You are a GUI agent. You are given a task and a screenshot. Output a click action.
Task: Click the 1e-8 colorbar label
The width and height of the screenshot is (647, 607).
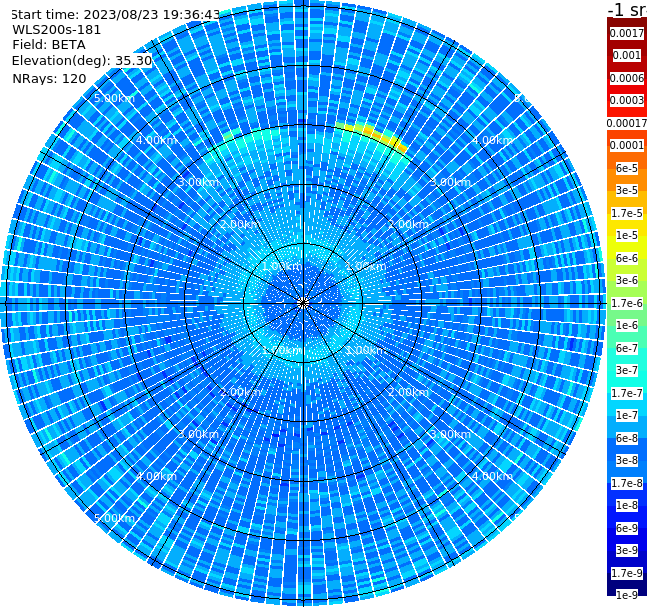(627, 505)
